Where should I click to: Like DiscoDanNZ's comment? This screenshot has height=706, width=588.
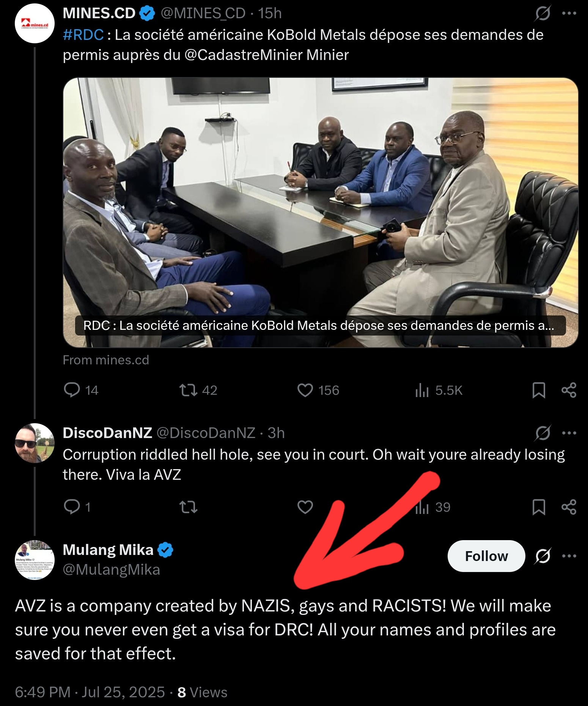tap(305, 507)
